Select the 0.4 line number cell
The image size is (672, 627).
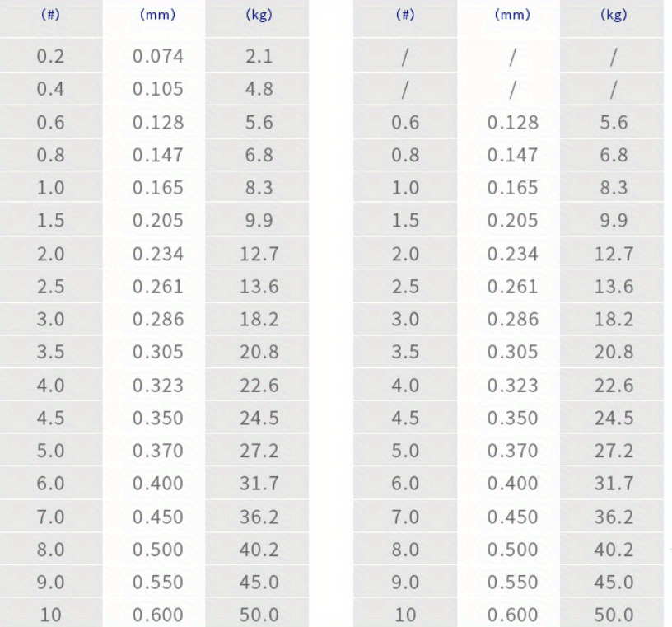[50, 89]
